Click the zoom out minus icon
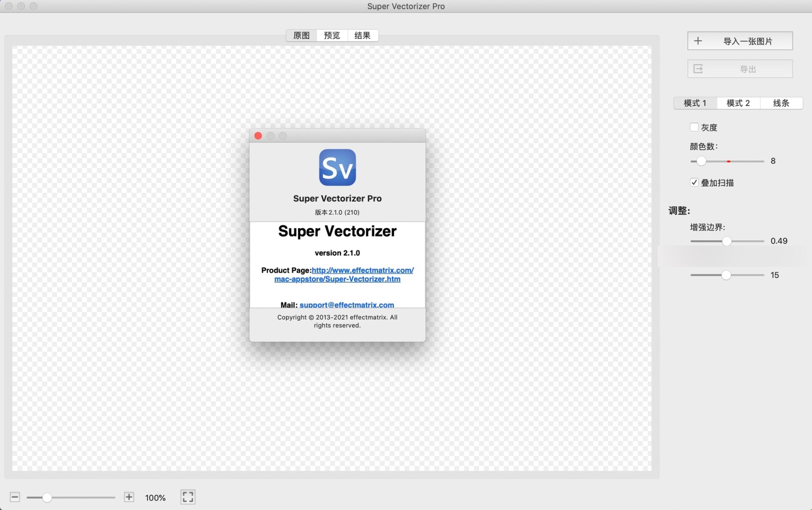This screenshot has width=812, height=510. [x=15, y=497]
